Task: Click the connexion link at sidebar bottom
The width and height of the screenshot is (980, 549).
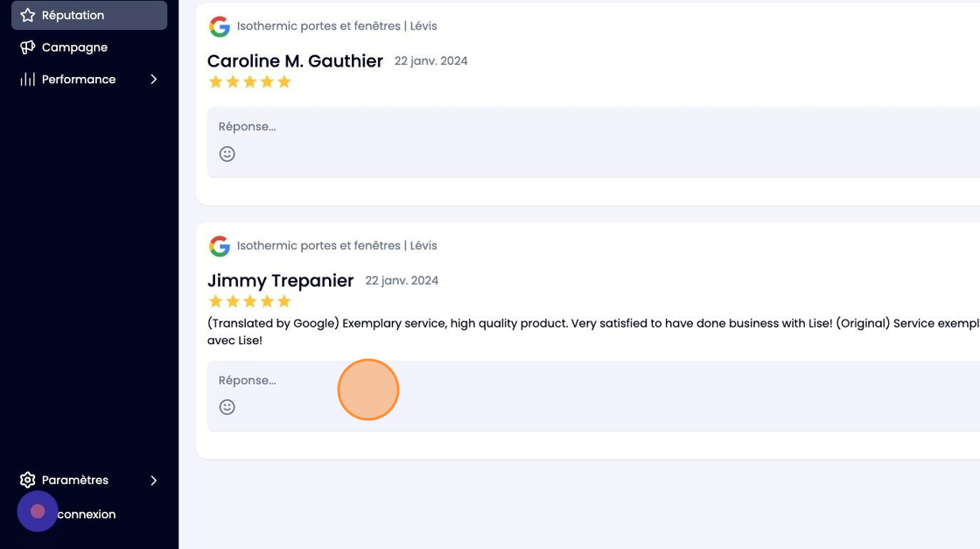Action: [87, 514]
